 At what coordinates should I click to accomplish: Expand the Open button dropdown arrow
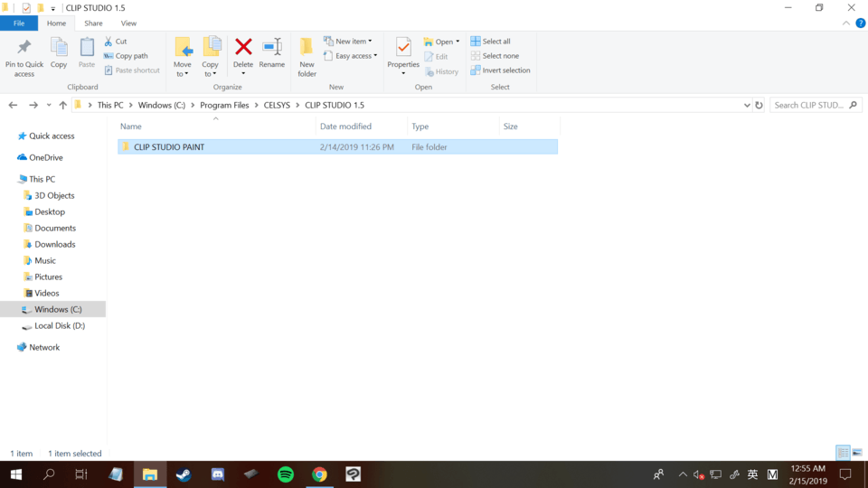coord(458,42)
